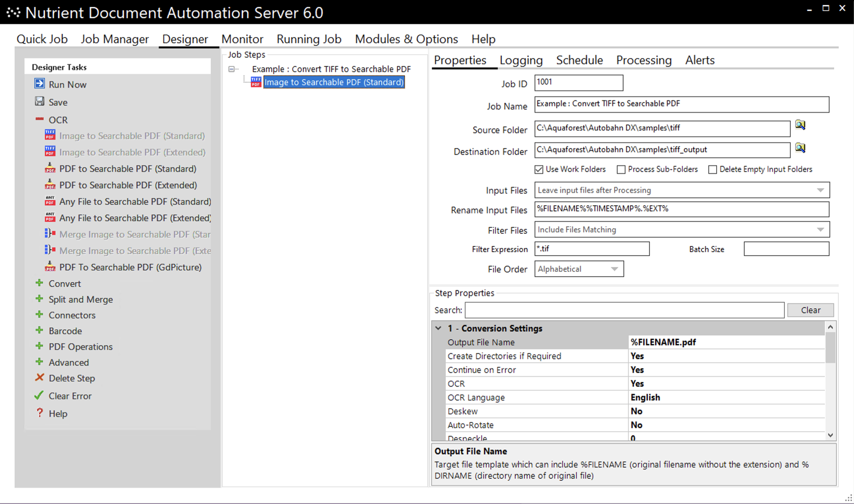This screenshot has width=854, height=504.
Task: Enable Process Sub-Folders
Action: pyautogui.click(x=621, y=169)
